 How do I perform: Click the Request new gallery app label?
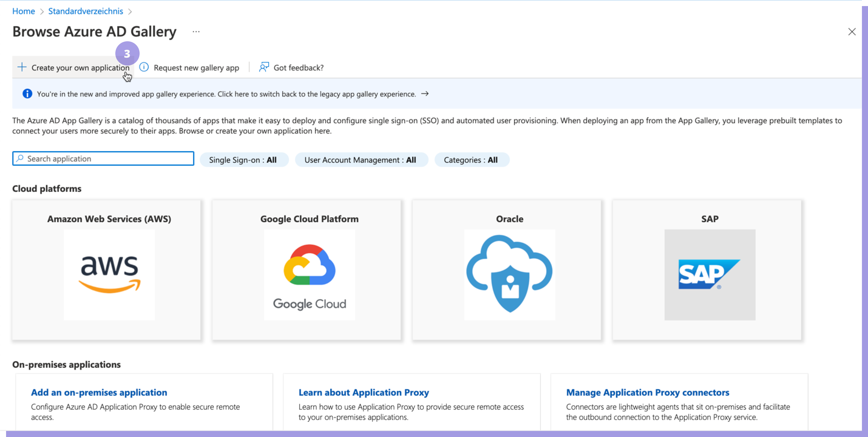[196, 68]
